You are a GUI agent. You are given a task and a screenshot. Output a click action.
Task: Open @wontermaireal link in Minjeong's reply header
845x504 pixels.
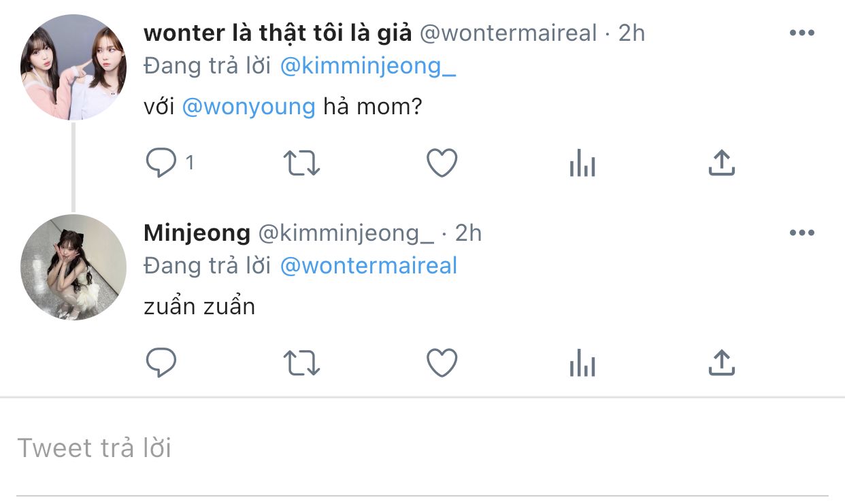pos(369,266)
